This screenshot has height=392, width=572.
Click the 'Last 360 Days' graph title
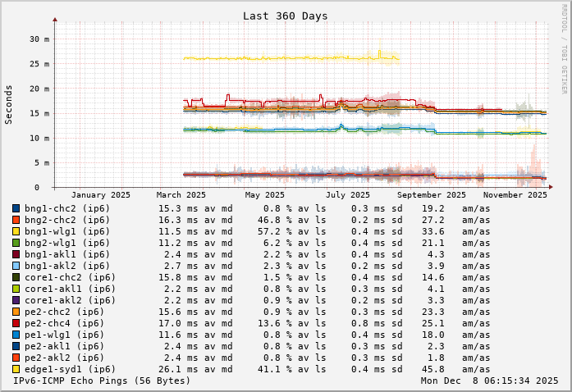285,16
